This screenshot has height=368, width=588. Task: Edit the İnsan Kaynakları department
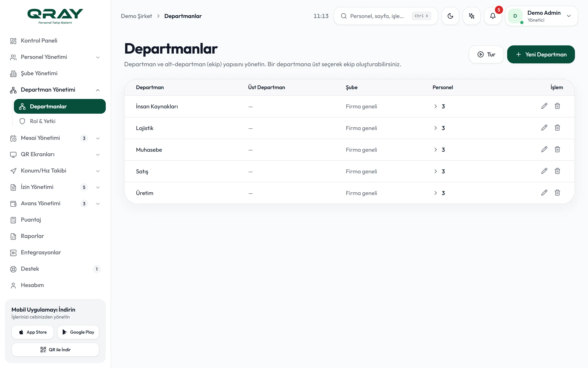coord(544,106)
